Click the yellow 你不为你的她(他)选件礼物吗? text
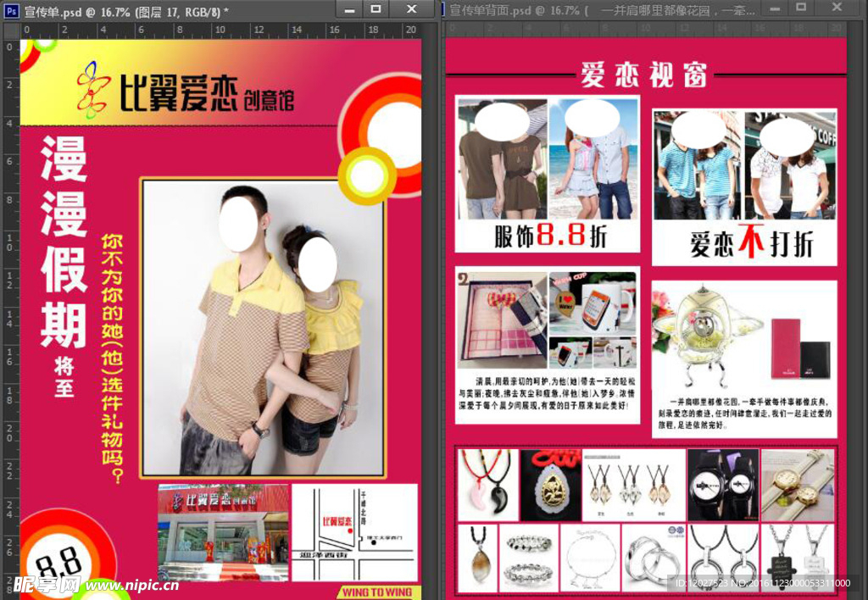Viewport: 868px width, 600px height. 113,358
